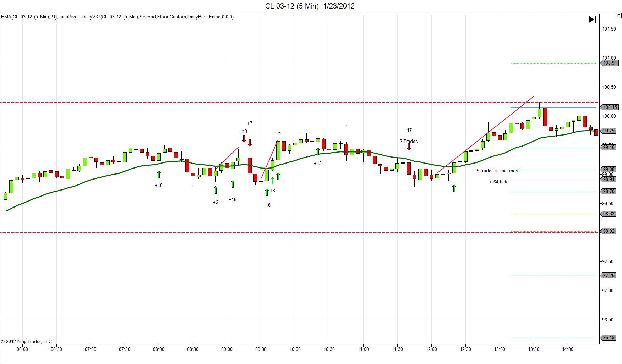This screenshot has height=364, width=622.
Task: Click the 100.15 price marker
Action: (609, 107)
